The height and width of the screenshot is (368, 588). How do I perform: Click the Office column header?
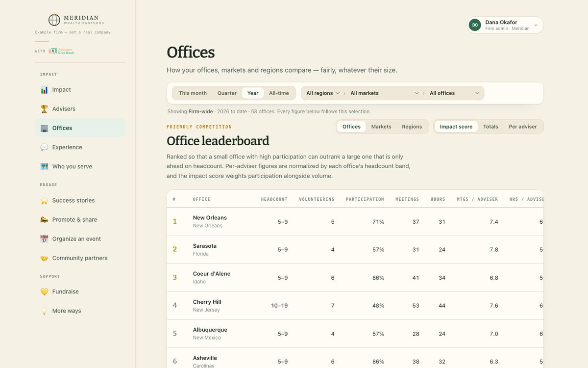pyautogui.click(x=201, y=199)
